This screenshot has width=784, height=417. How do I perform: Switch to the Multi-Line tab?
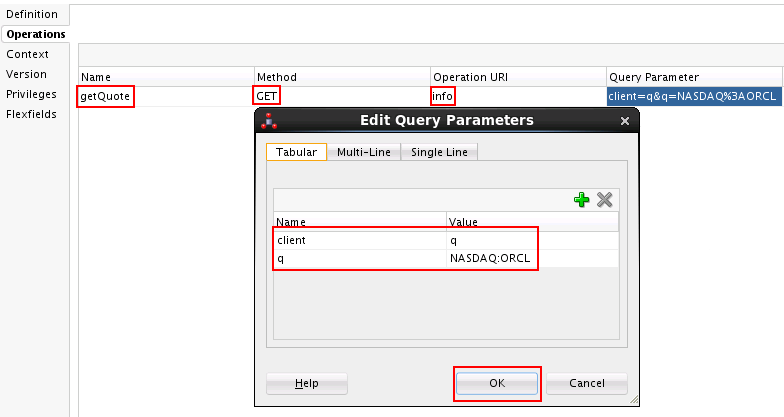[364, 152]
